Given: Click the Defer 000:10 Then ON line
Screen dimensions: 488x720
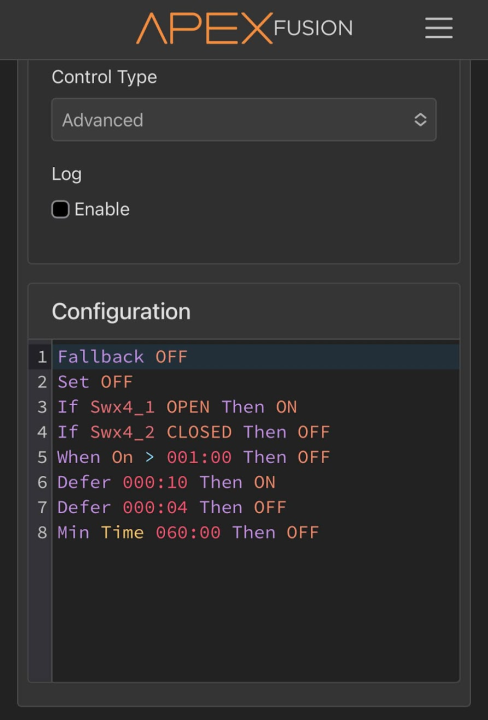Looking at the screenshot, I should (x=256, y=482).
